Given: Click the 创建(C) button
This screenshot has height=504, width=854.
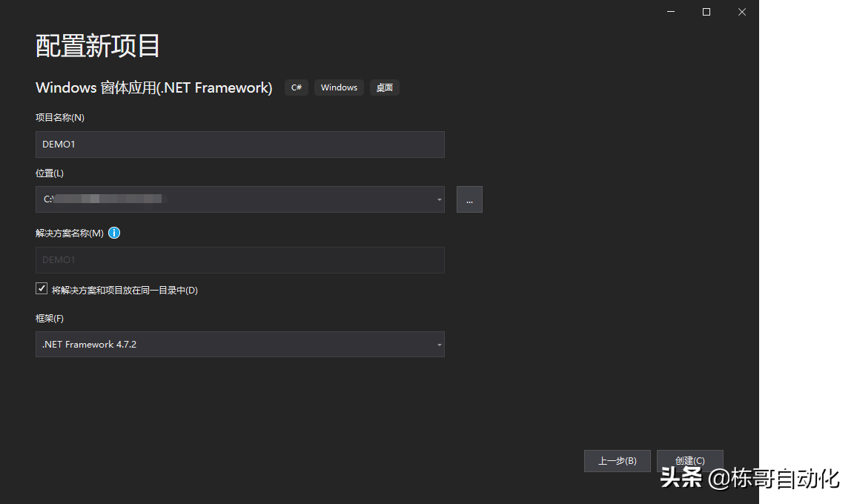Looking at the screenshot, I should [689, 461].
